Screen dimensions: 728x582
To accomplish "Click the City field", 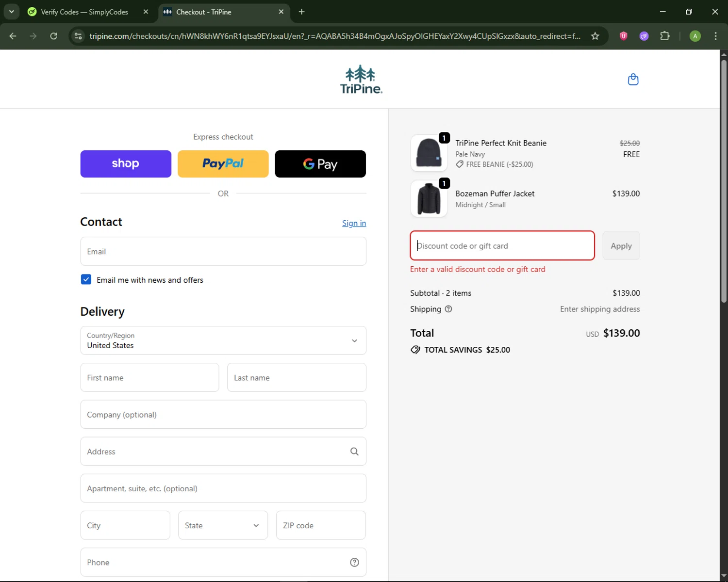I will point(125,525).
